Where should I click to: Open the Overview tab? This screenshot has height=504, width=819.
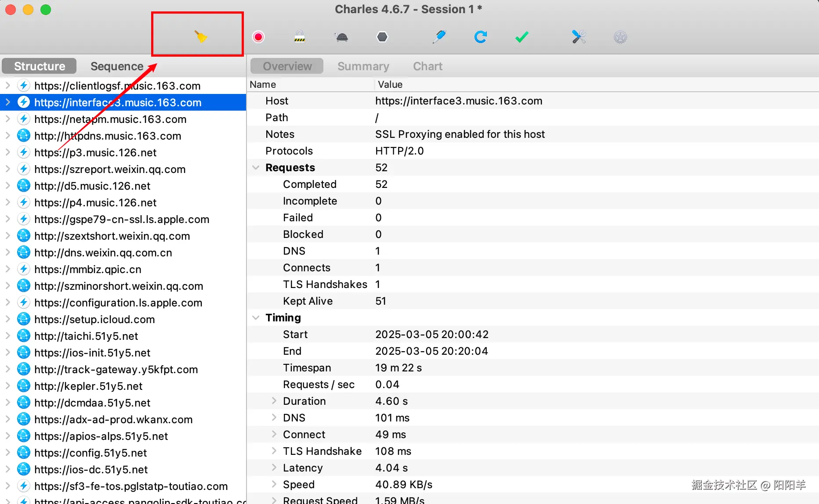287,66
